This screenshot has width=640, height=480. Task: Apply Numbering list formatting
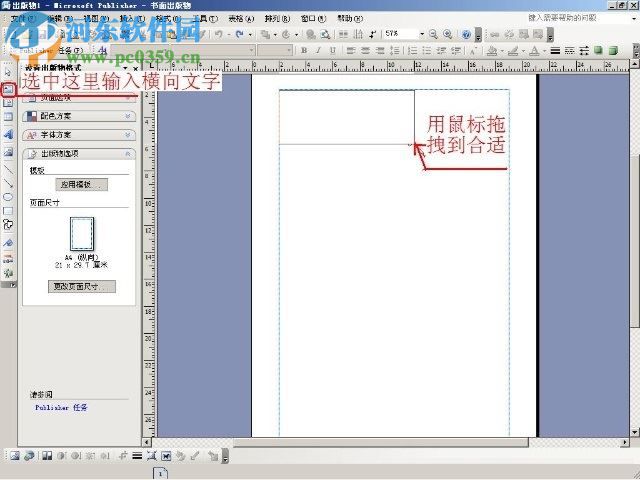click(413, 51)
